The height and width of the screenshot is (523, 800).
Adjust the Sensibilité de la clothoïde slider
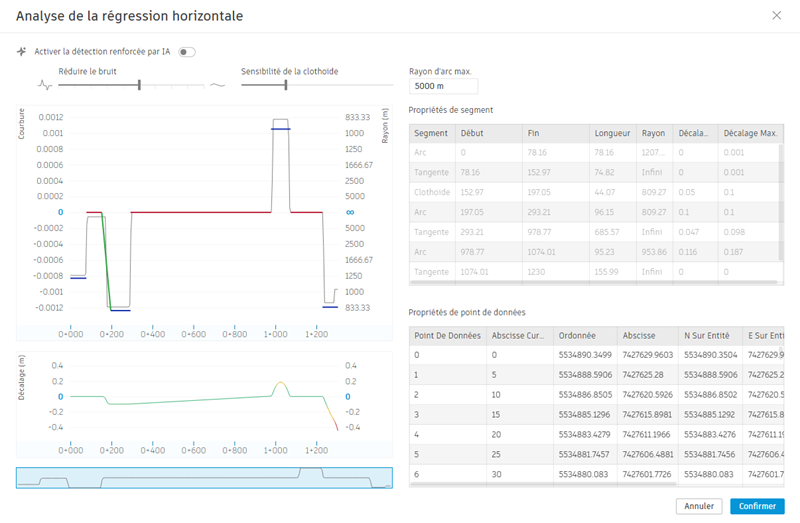coord(286,85)
